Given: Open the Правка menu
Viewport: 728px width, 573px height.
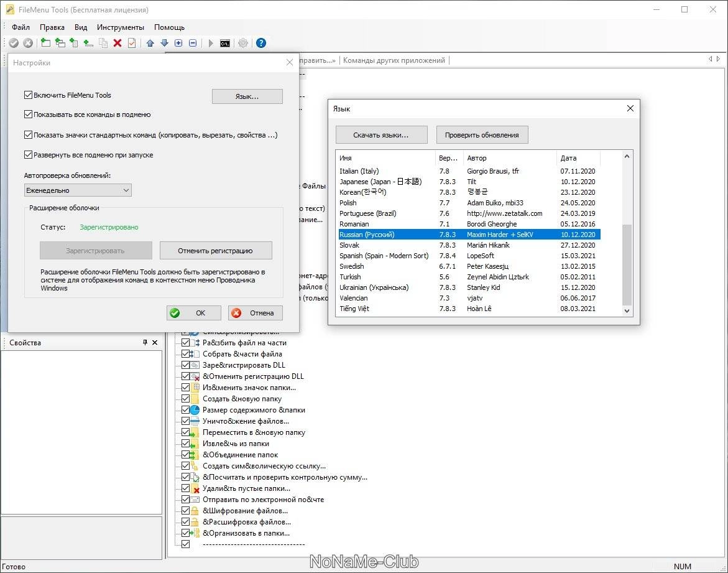Looking at the screenshot, I should tap(52, 27).
